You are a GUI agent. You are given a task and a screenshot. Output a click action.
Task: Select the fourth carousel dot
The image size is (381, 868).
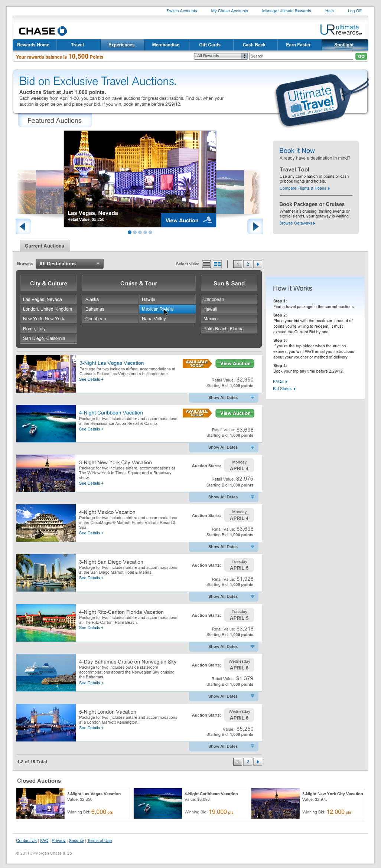[145, 232]
